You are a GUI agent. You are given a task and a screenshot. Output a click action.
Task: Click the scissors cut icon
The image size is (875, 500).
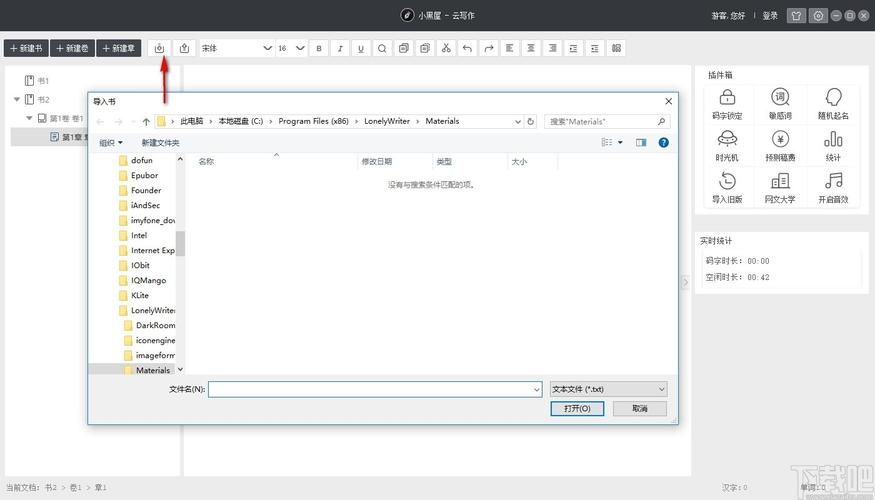pyautogui.click(x=446, y=48)
